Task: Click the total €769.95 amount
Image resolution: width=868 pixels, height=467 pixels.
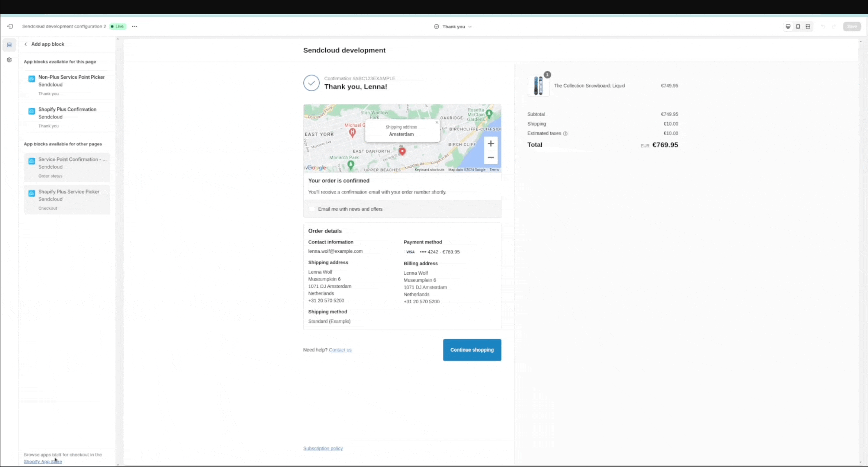Action: coord(665,145)
